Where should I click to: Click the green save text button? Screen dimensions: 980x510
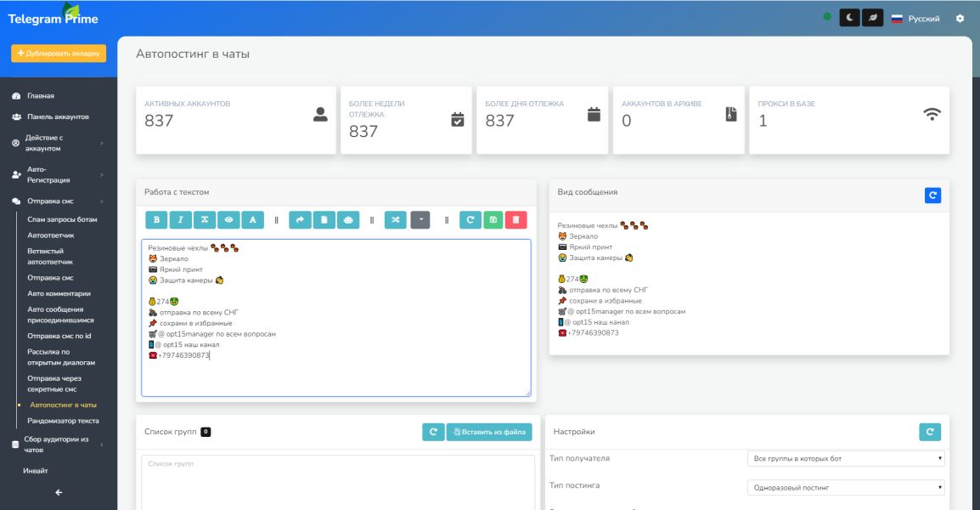tap(493, 220)
